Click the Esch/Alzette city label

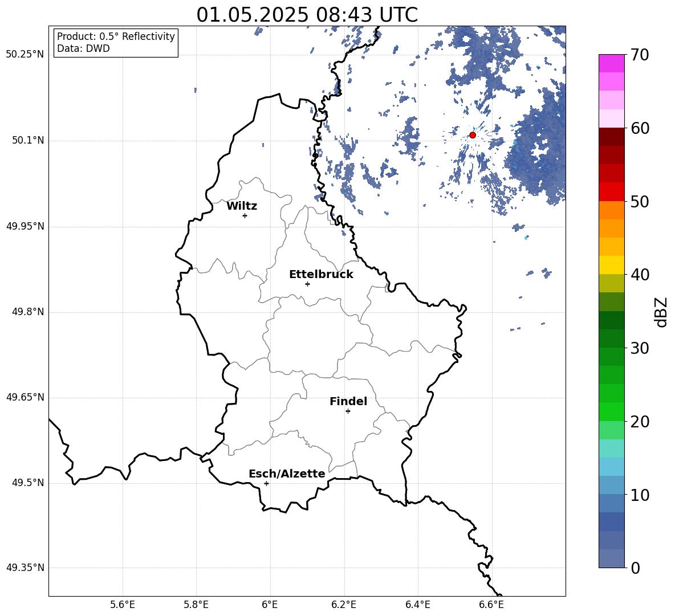(x=287, y=474)
